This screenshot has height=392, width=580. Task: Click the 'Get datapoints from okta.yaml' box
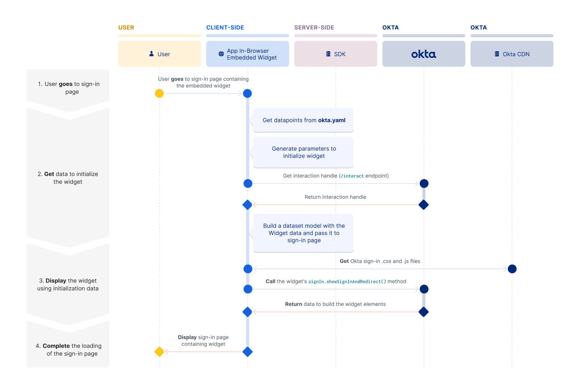pos(303,120)
